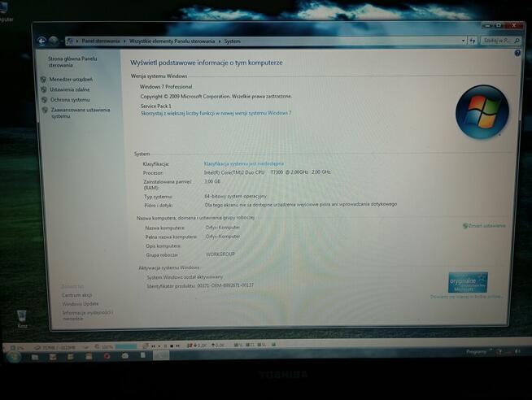Open Windows Update link in sidebar
The width and height of the screenshot is (532, 400).
[x=81, y=304]
